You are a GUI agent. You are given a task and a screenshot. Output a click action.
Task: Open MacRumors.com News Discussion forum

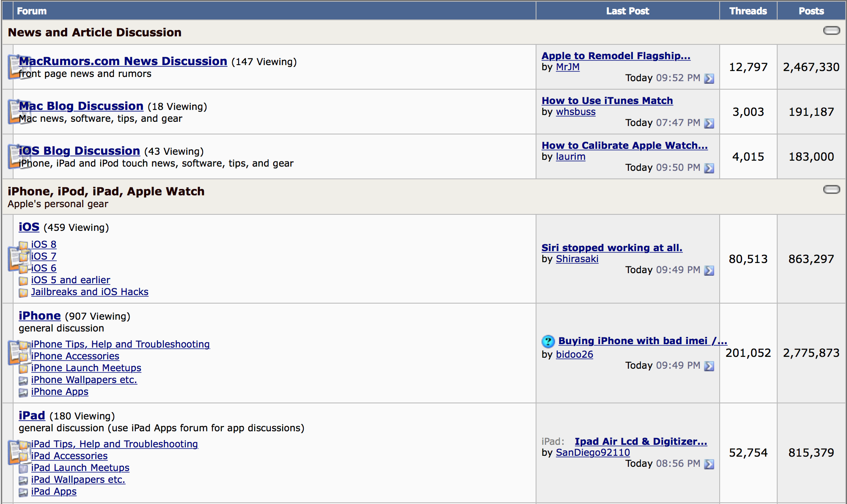(123, 61)
